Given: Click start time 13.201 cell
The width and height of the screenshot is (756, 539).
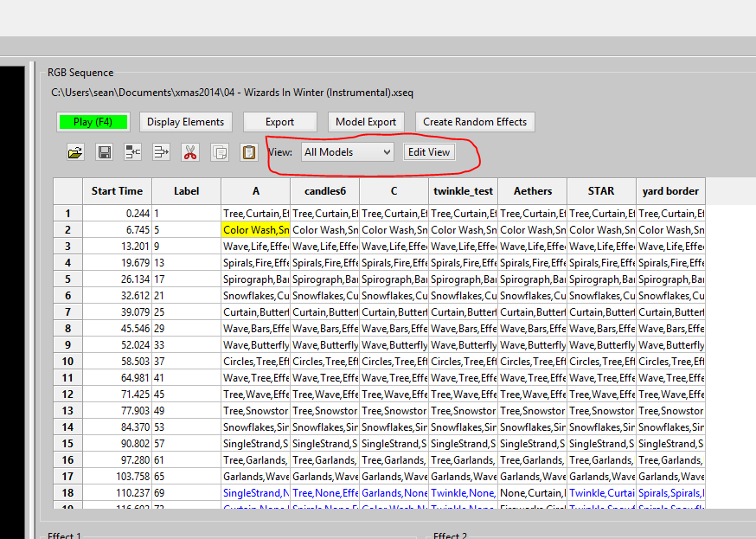Looking at the screenshot, I should [x=117, y=247].
